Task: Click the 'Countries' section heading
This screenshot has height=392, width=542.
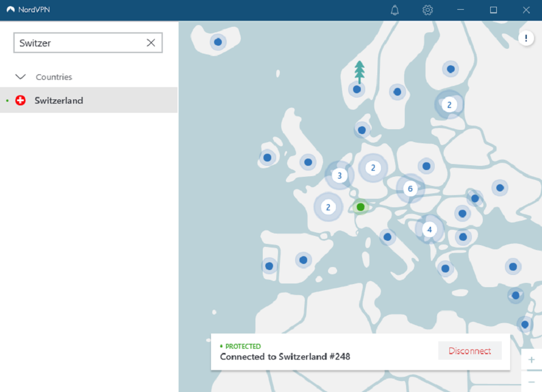Action: pos(54,77)
